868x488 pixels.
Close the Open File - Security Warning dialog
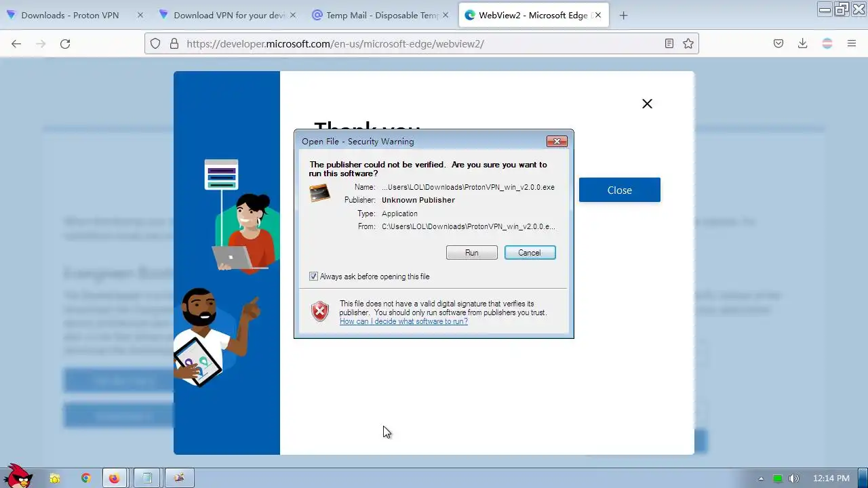557,141
